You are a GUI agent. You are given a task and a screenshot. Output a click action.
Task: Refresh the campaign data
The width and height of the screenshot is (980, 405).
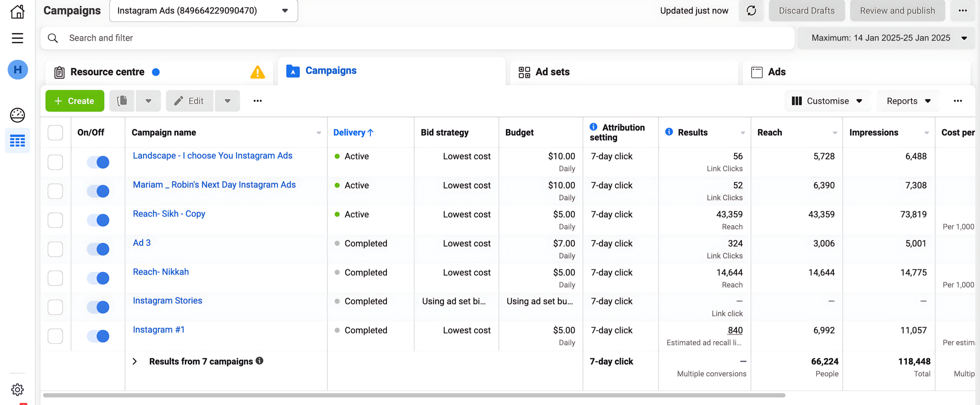pos(751,11)
